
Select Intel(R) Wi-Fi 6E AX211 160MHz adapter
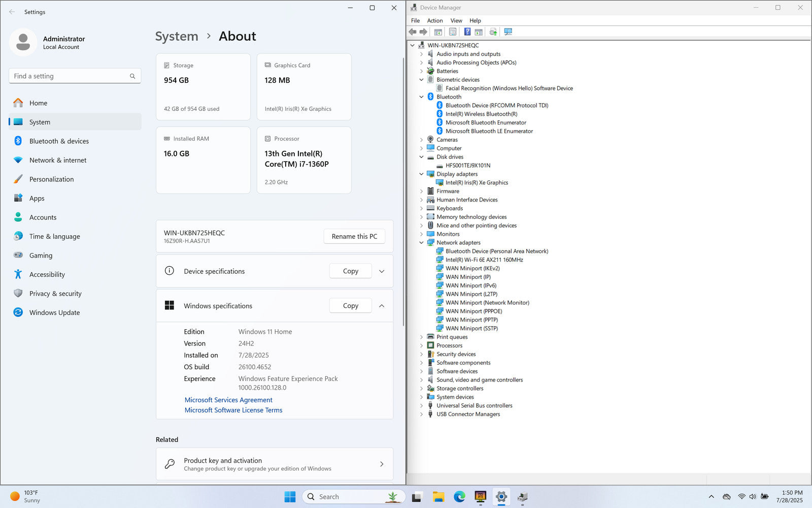coord(484,260)
